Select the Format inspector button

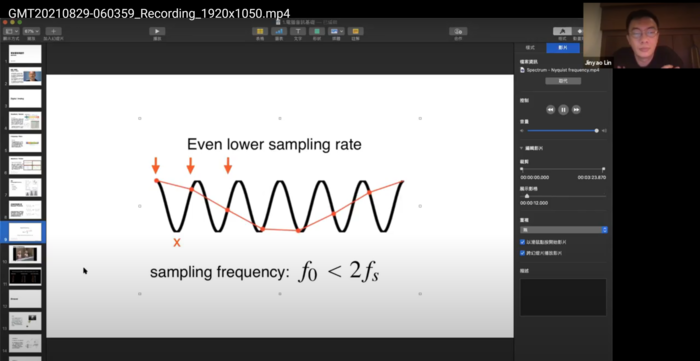pyautogui.click(x=562, y=31)
